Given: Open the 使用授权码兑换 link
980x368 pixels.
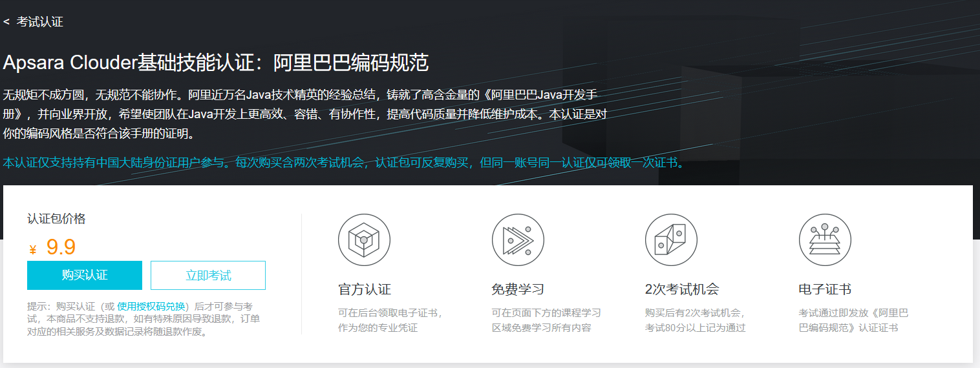Looking at the screenshot, I should [151, 307].
